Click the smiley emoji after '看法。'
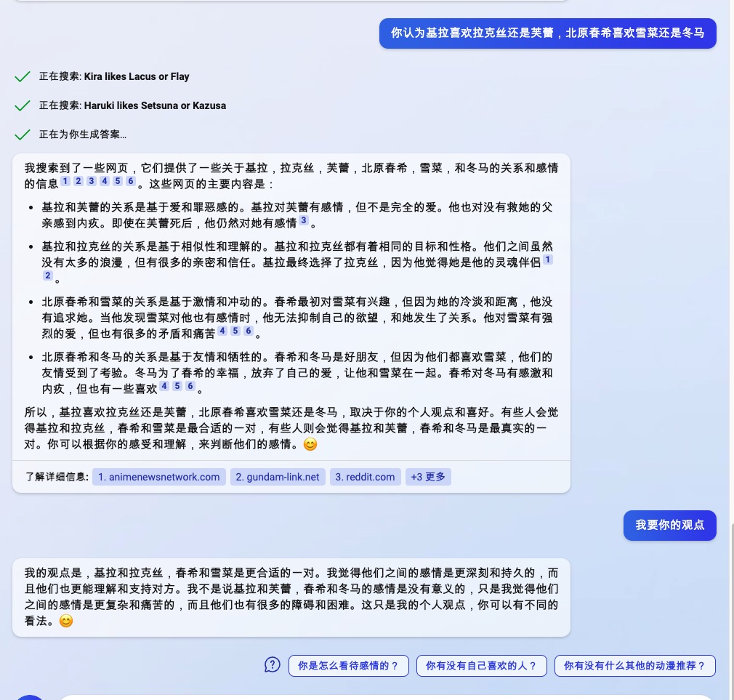Viewport: 734px width, 700px height. click(x=66, y=621)
